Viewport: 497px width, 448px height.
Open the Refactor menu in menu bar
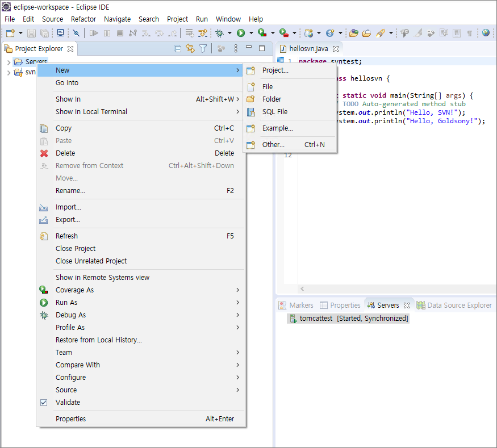tap(83, 19)
